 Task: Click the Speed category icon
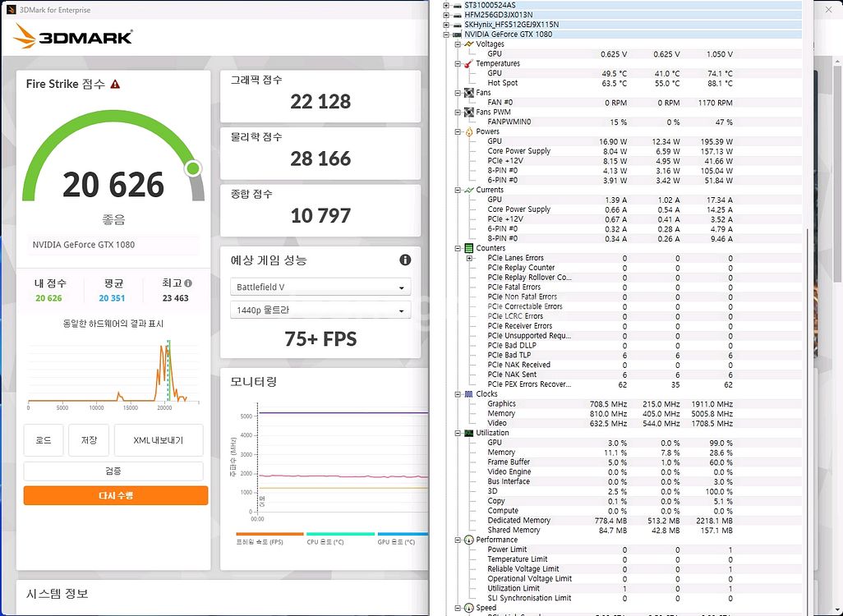[x=469, y=608]
